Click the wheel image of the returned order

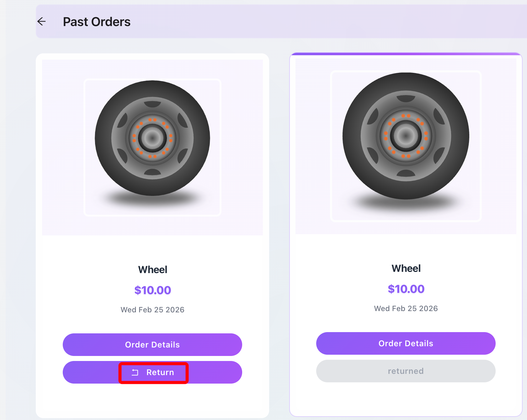pos(406,136)
